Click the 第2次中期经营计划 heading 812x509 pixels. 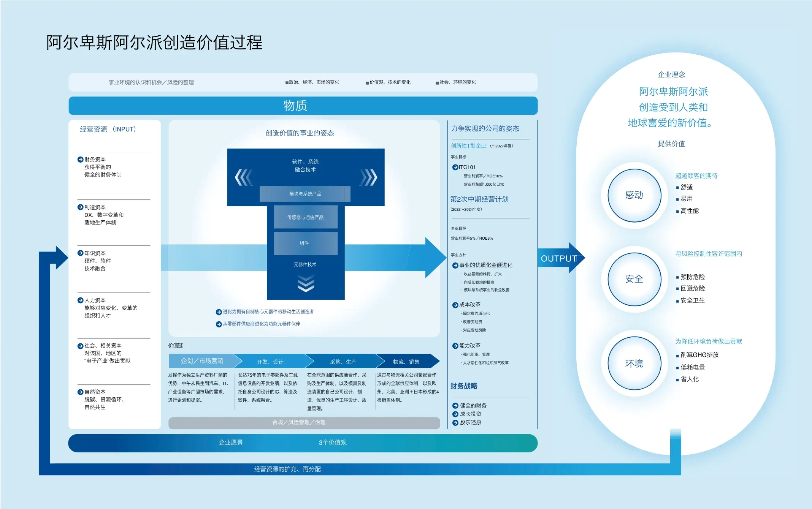coord(479,199)
